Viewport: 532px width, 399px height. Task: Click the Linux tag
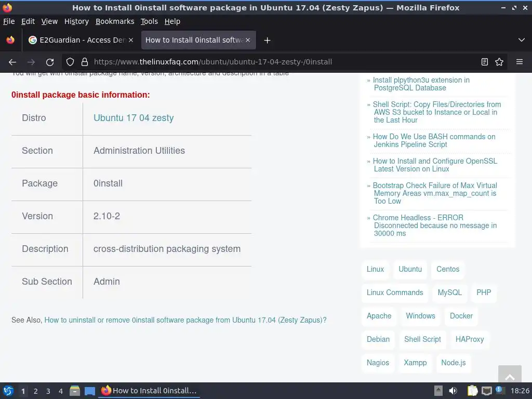click(375, 269)
